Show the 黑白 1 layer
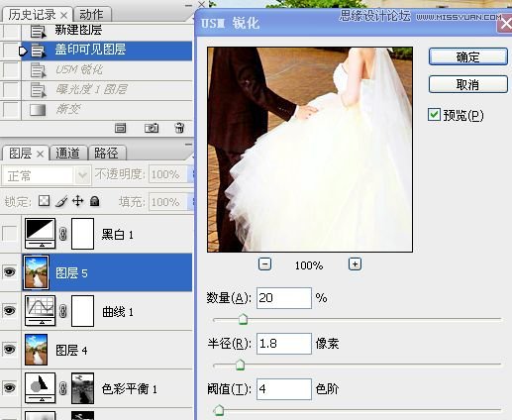Viewport: 512px width, 420px height. [x=9, y=234]
